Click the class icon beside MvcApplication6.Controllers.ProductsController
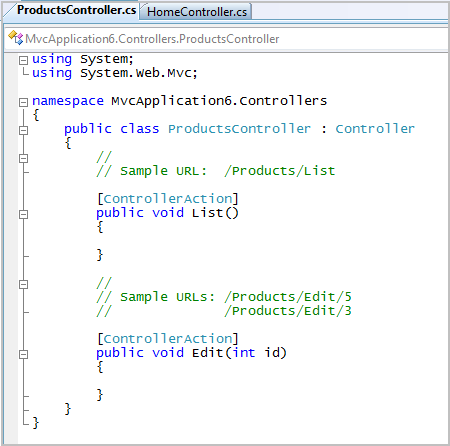 point(16,38)
